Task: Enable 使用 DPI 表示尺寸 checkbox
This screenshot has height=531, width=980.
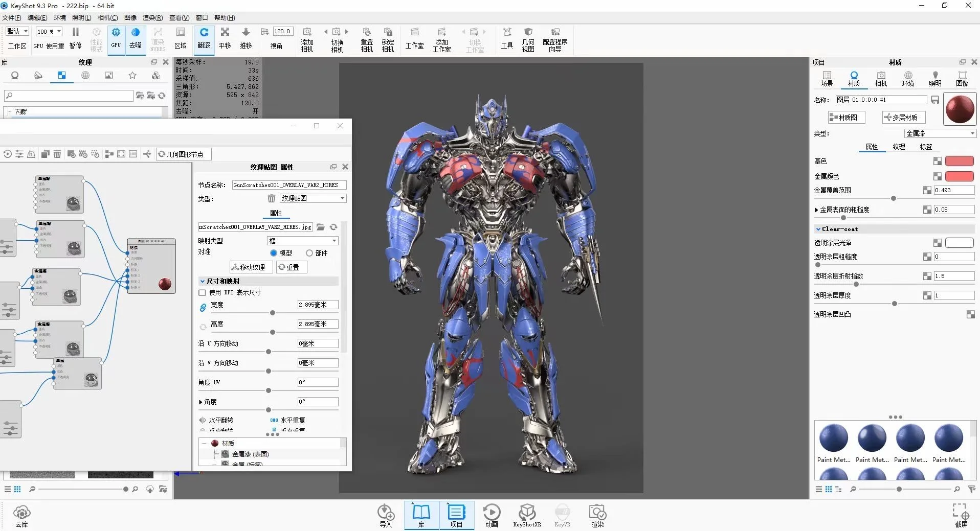Action: (x=202, y=293)
